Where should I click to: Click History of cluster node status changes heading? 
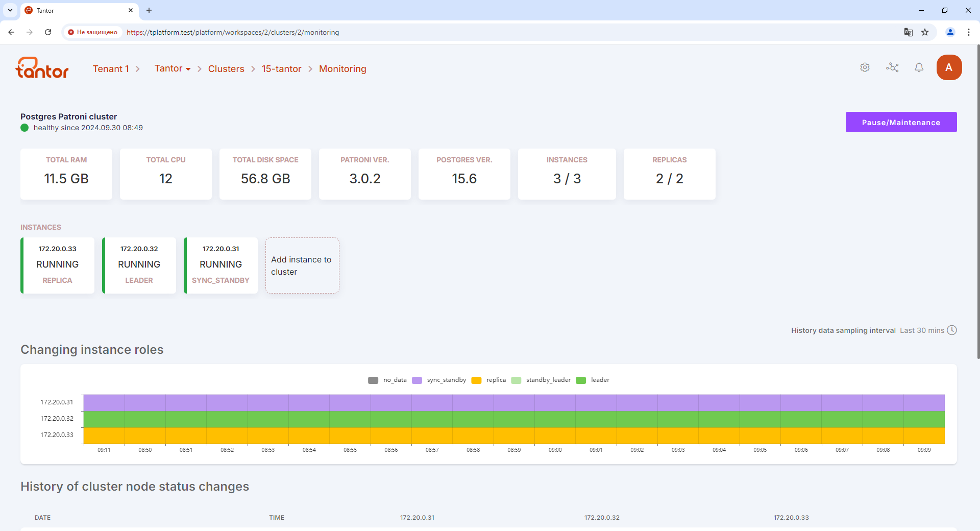(x=135, y=487)
